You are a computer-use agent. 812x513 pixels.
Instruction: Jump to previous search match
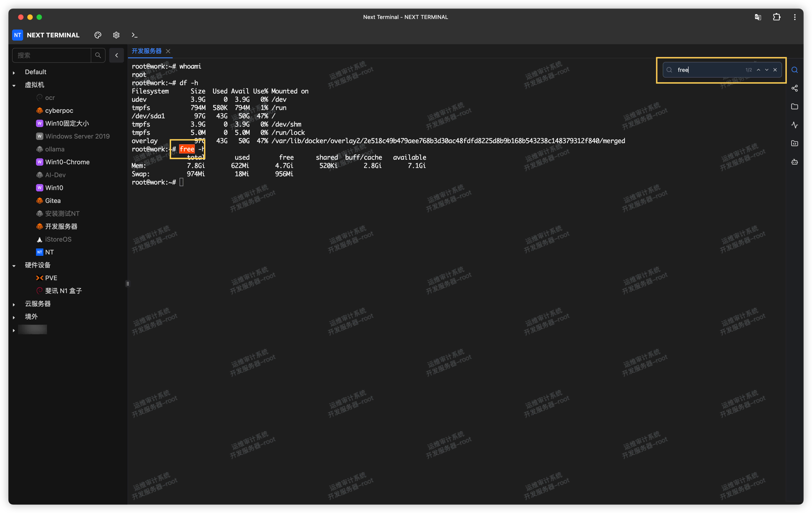click(x=759, y=70)
